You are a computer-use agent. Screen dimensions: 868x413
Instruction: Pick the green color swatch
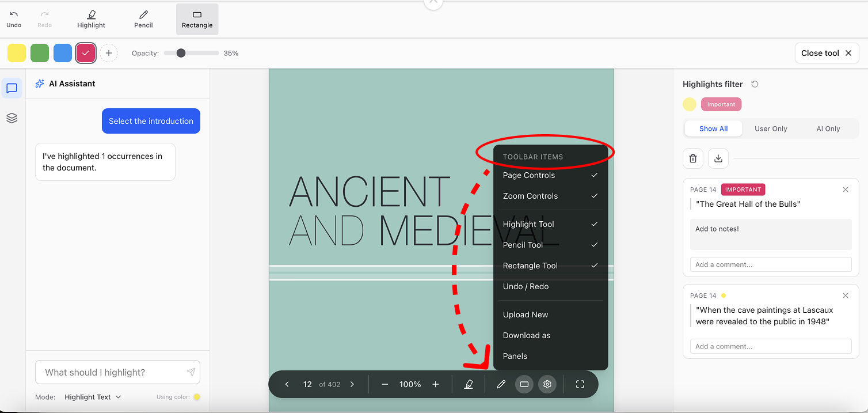point(40,53)
